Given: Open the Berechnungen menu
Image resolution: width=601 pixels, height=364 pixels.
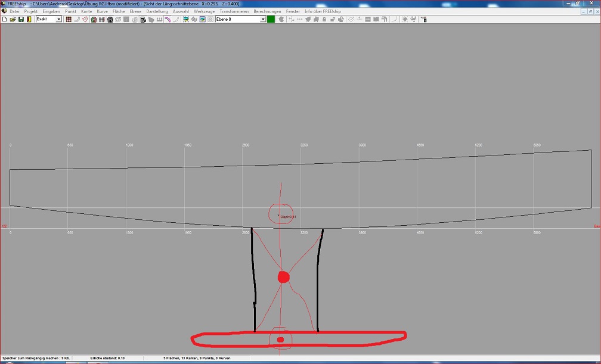Looking at the screenshot, I should (267, 11).
